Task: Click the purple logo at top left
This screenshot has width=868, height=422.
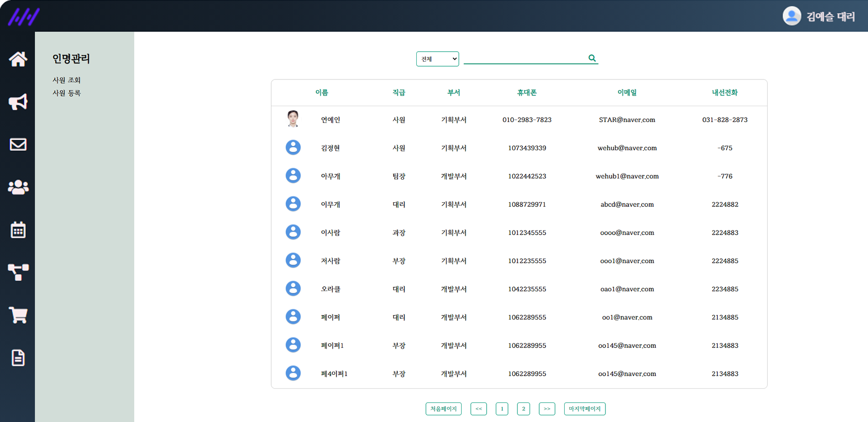Action: click(24, 17)
